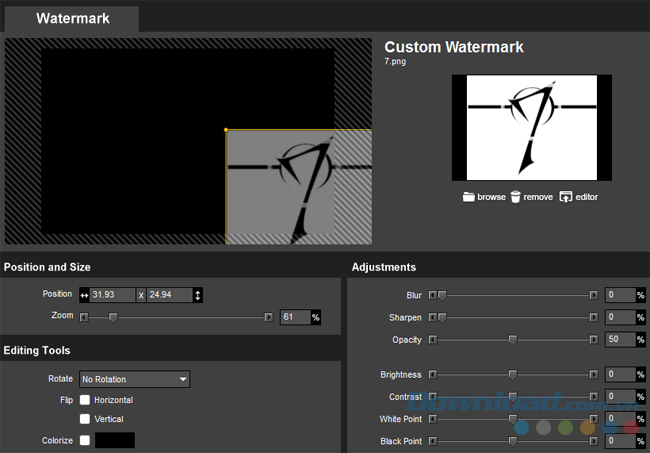This screenshot has height=453, width=650.
Task: Click the custom watermark thumbnail preview
Action: pos(531,126)
